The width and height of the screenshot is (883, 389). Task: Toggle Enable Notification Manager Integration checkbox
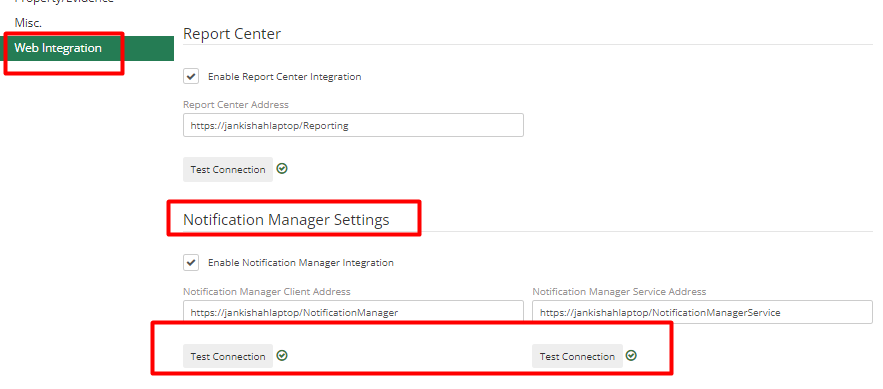tap(191, 262)
